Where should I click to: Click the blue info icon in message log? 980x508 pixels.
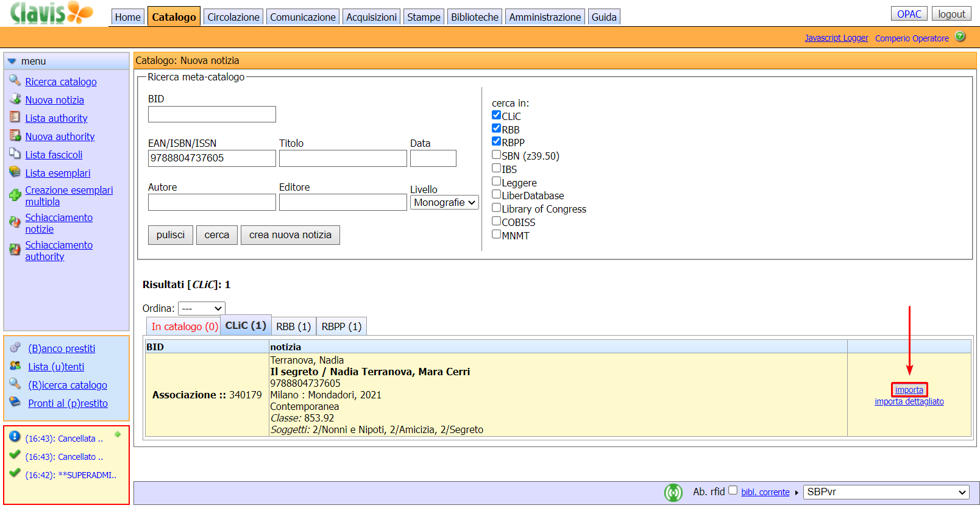[15, 437]
